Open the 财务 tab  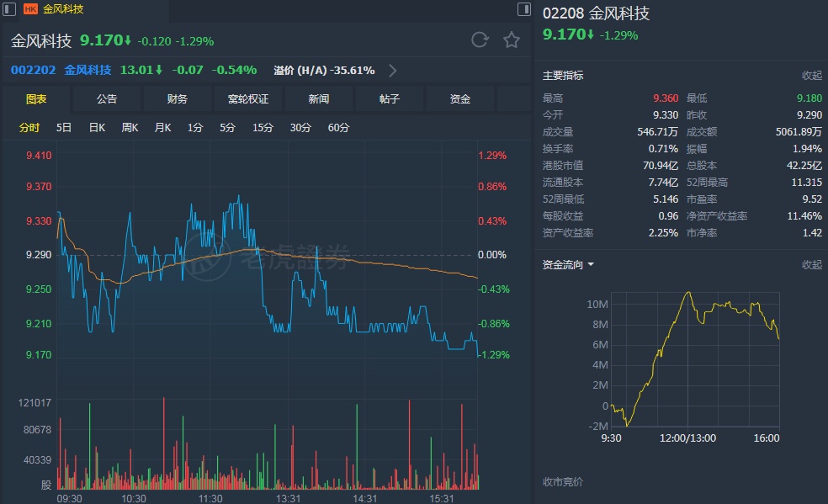pyautogui.click(x=178, y=99)
